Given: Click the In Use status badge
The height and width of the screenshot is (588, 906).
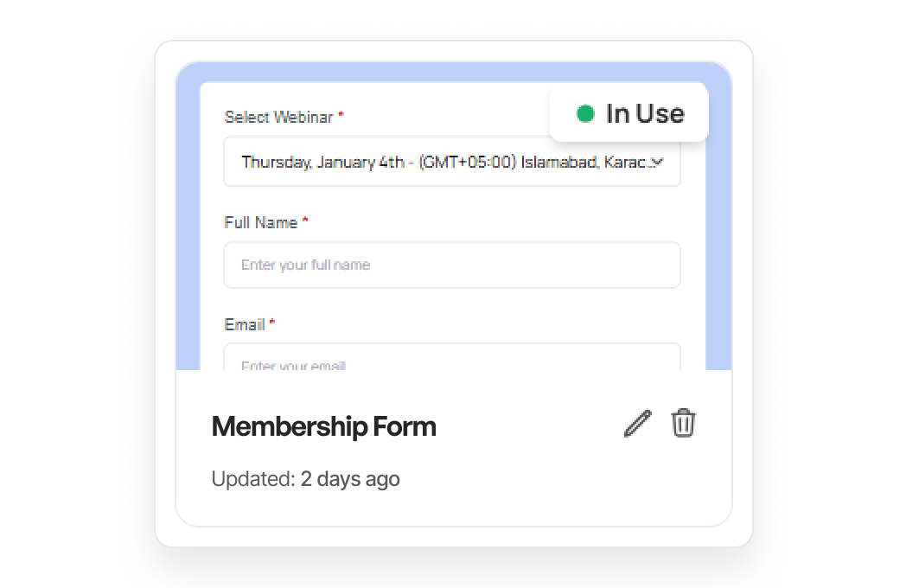Looking at the screenshot, I should (x=629, y=113).
